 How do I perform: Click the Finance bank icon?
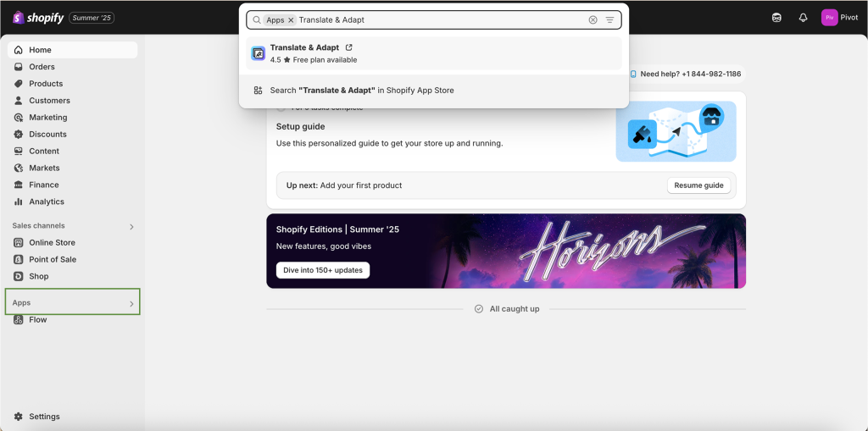(x=19, y=185)
